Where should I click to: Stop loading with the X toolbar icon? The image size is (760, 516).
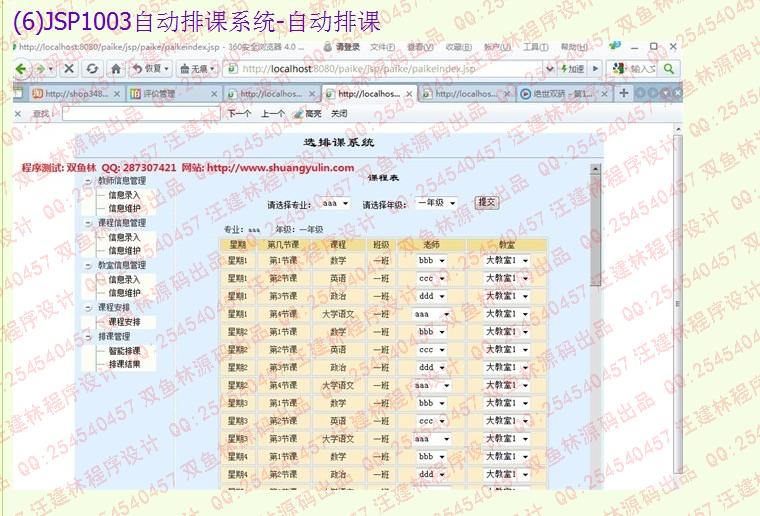69,69
